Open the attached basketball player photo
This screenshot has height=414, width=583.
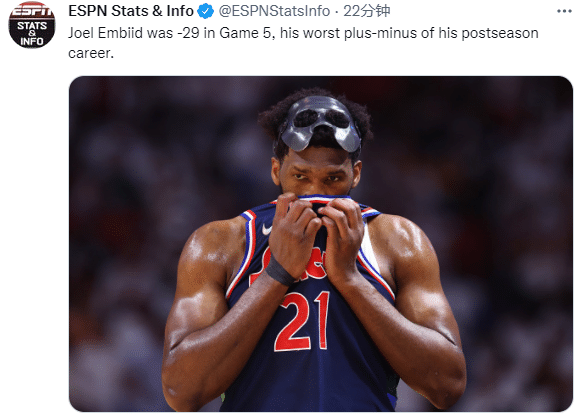click(321, 244)
